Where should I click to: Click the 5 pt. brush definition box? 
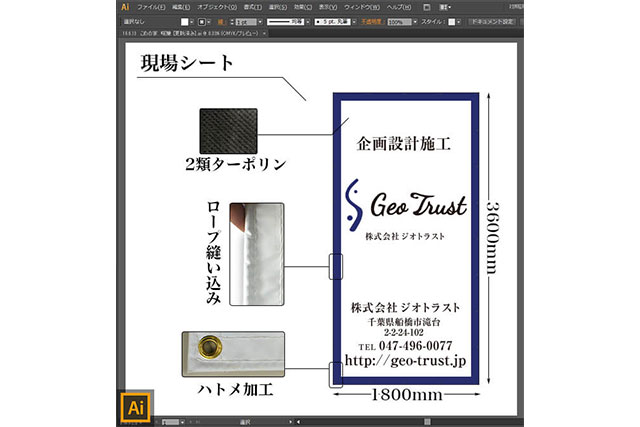pyautogui.click(x=333, y=22)
